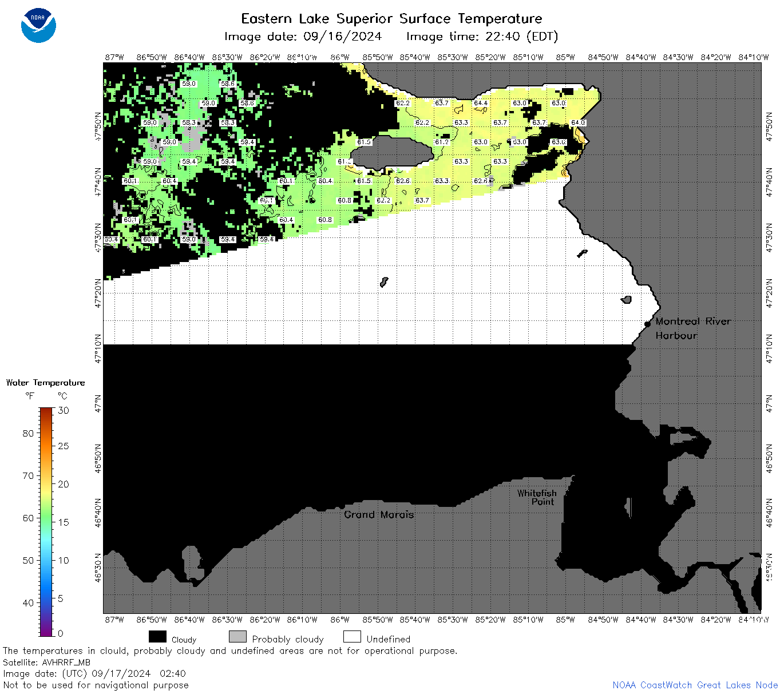Click the 64.0 temperature reading near the shore
The image size is (784, 694).
click(x=578, y=122)
